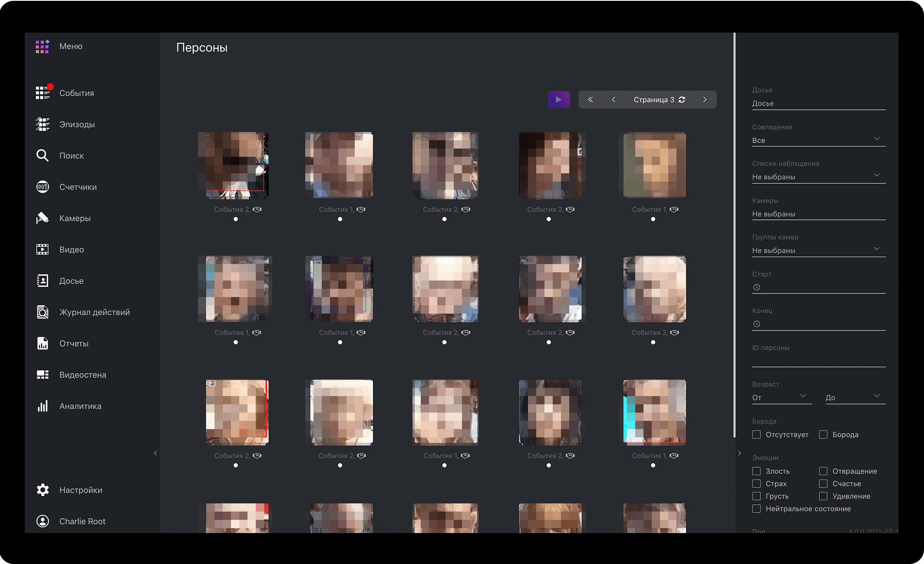Enable the Отвращение emotion checkbox
This screenshot has width=924, height=564.
823,471
